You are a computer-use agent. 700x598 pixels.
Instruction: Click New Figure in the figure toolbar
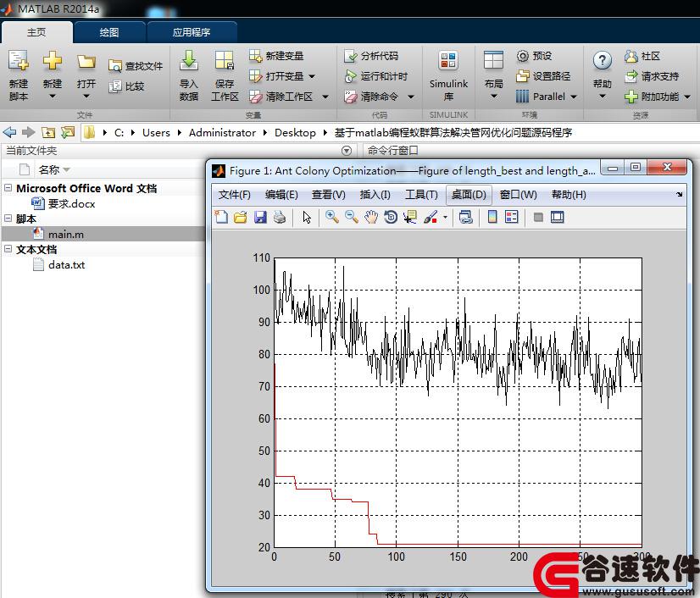221,218
